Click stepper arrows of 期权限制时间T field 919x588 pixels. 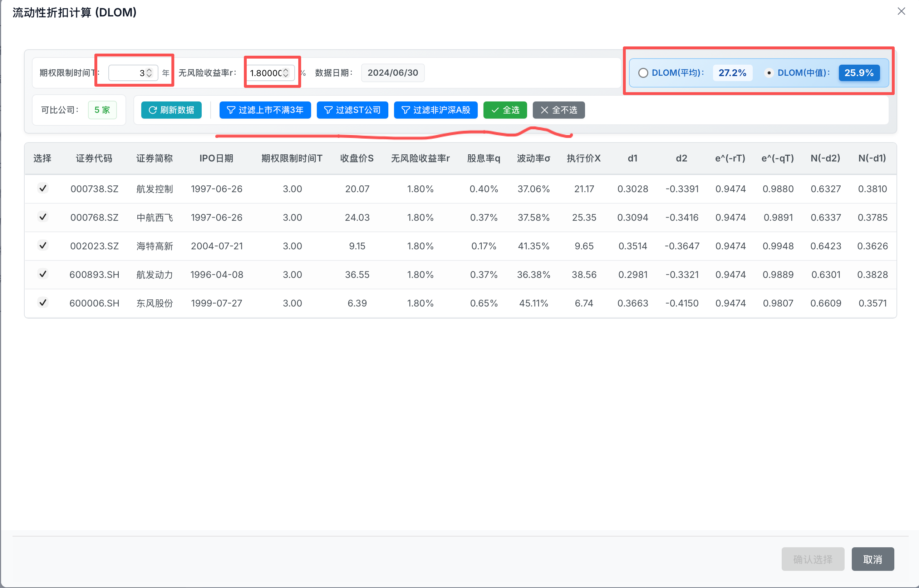pyautogui.click(x=149, y=73)
